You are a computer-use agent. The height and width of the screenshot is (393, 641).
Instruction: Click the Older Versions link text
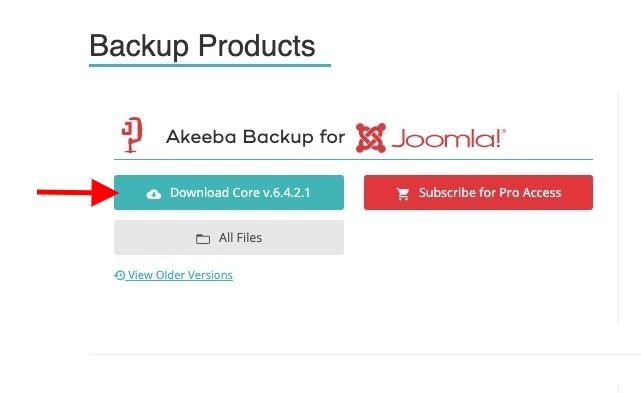point(194,275)
